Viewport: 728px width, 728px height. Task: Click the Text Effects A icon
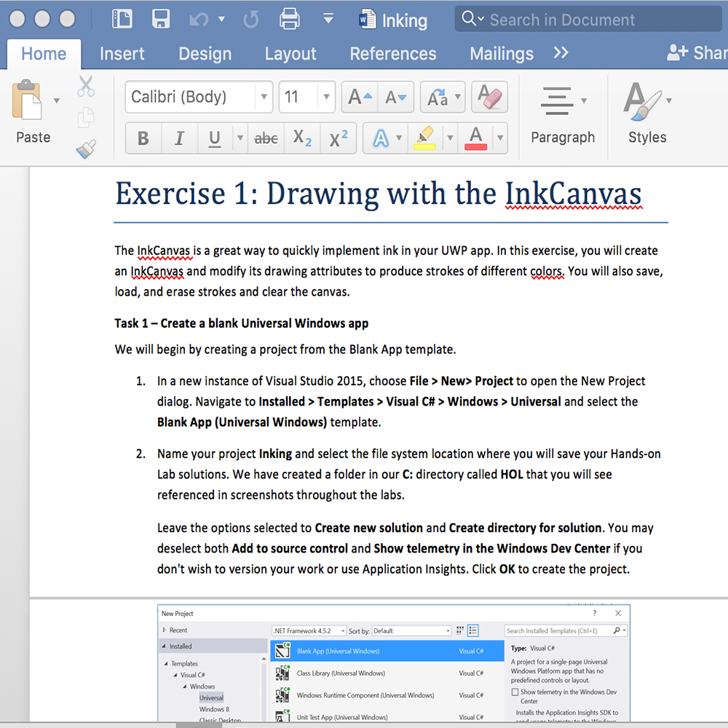pos(380,138)
